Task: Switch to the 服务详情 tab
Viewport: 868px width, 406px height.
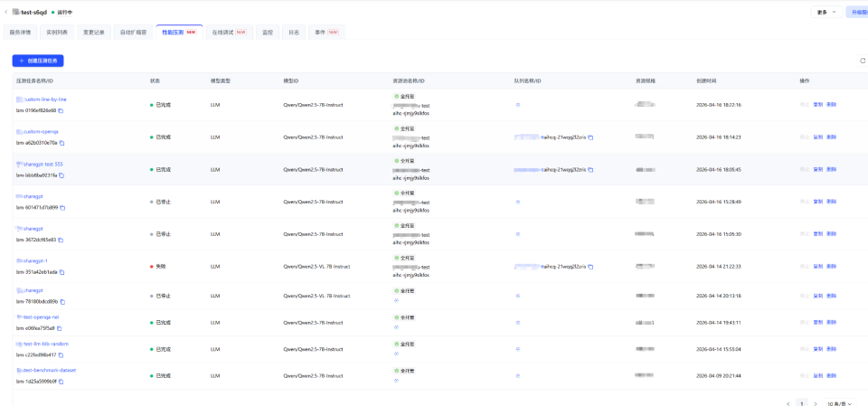Action: point(20,33)
